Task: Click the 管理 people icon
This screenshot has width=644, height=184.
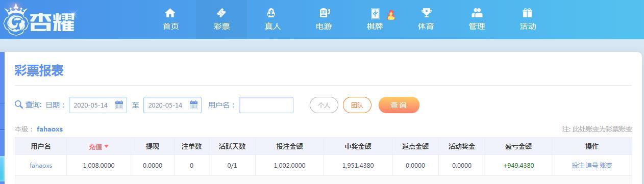Action: pyautogui.click(x=477, y=13)
